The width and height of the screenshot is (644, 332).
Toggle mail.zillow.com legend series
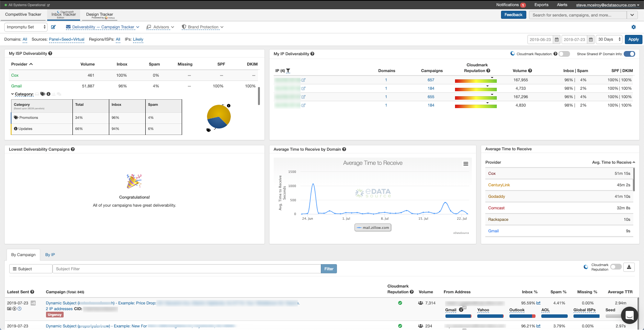pos(373,228)
